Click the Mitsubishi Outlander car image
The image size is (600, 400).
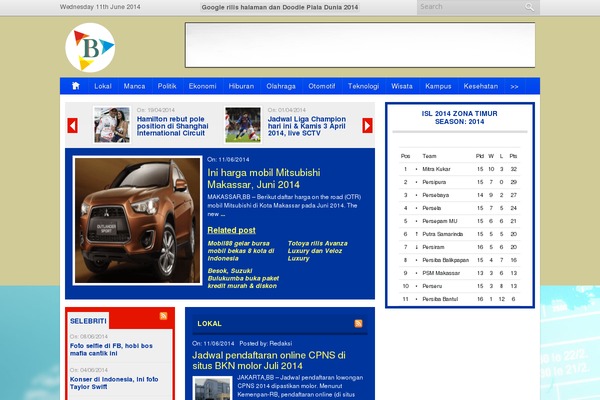click(x=137, y=220)
